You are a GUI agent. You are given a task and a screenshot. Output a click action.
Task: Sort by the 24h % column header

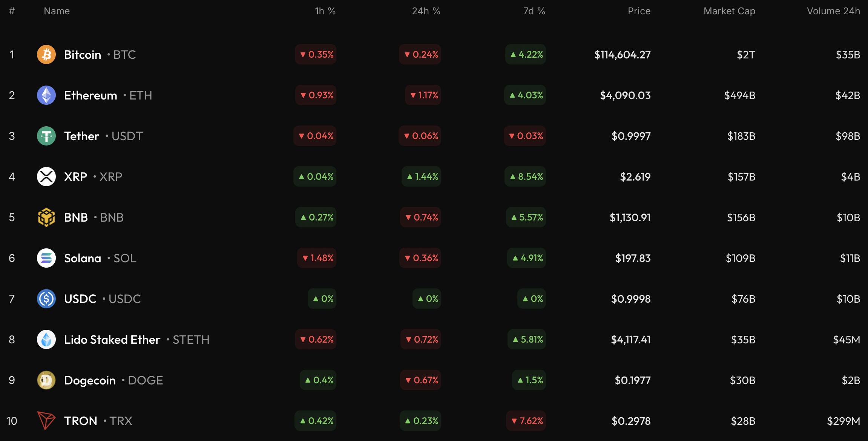[426, 11]
